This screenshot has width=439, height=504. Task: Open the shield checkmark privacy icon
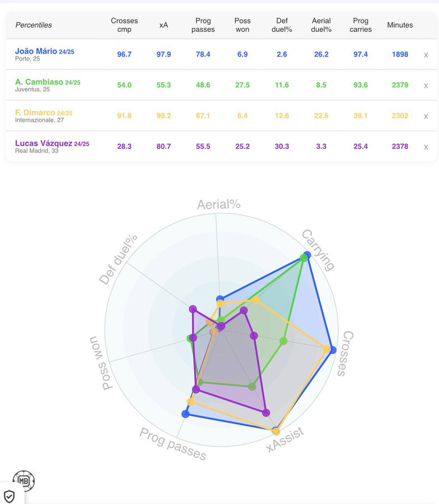(10, 496)
